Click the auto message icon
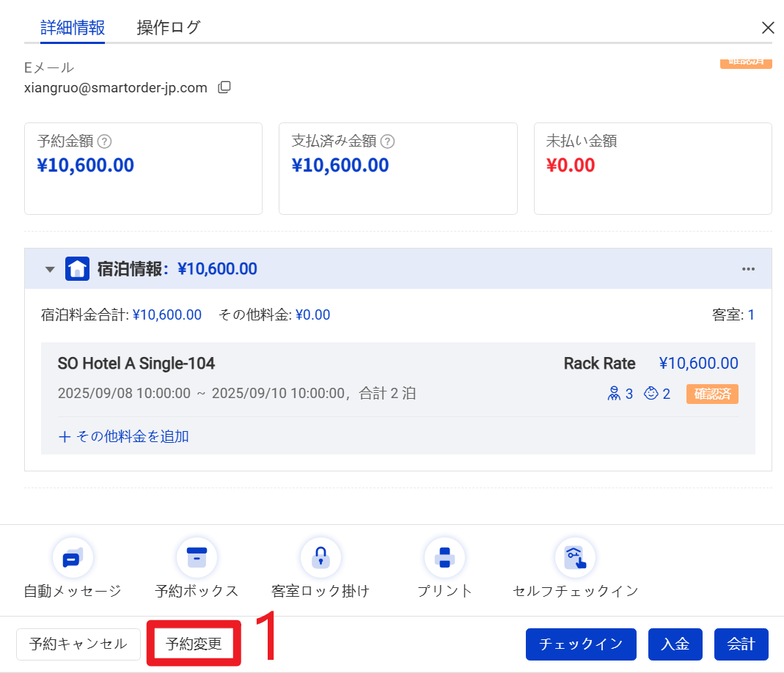 tap(72, 559)
